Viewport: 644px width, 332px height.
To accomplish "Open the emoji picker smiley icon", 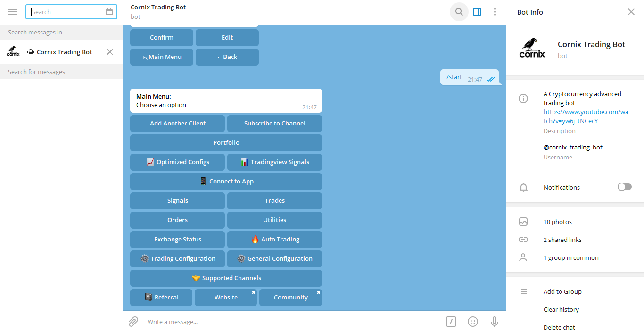I will (x=473, y=322).
